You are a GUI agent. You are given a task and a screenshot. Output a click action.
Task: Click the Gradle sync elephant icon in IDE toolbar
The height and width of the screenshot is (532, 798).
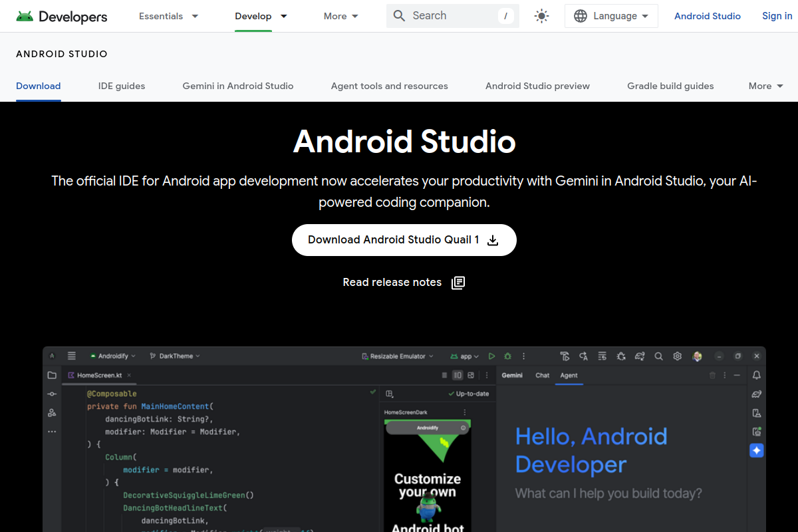click(640, 356)
